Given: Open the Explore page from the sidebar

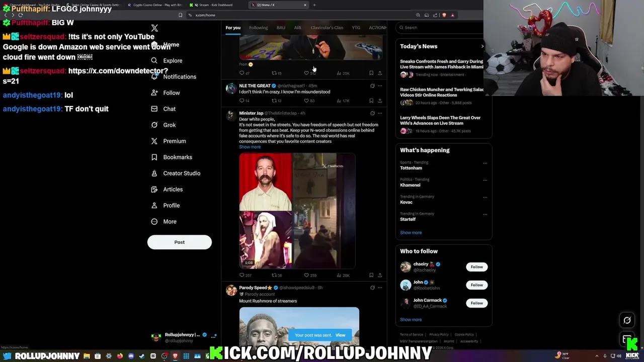Looking at the screenshot, I should tap(167, 60).
